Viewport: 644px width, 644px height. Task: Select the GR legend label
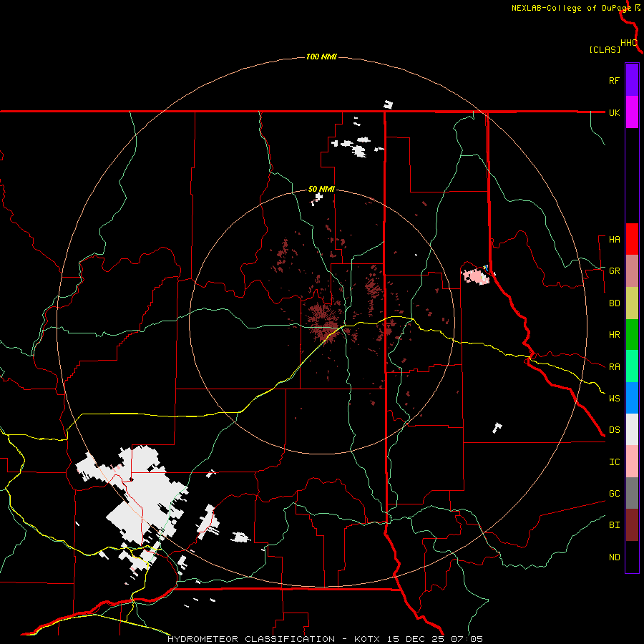(x=614, y=271)
